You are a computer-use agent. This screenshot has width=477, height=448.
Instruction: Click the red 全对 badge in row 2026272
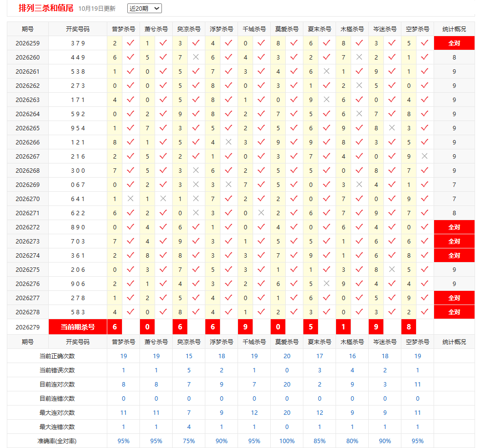click(x=454, y=227)
